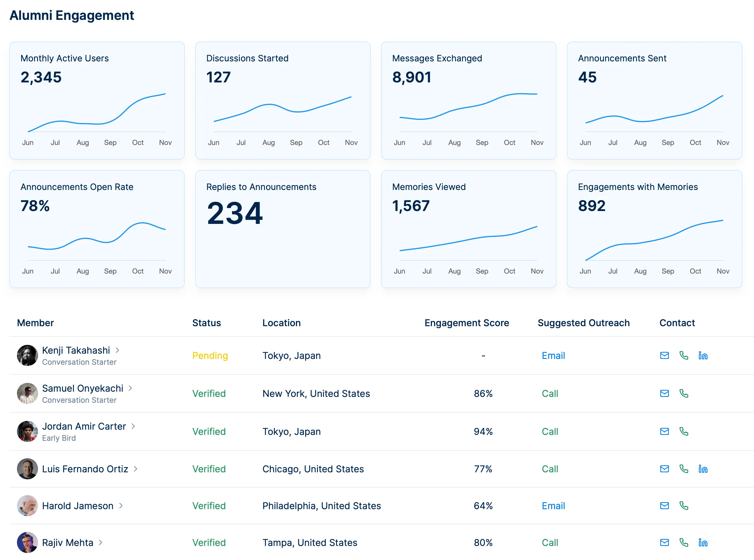Image resolution: width=754 pixels, height=560 pixels.
Task: Click Samuel Onyekachi's profile photo
Action: tap(27, 393)
